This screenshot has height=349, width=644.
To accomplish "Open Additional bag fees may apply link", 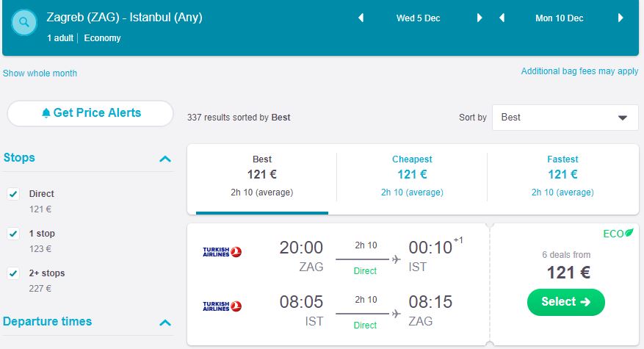I will pos(579,71).
